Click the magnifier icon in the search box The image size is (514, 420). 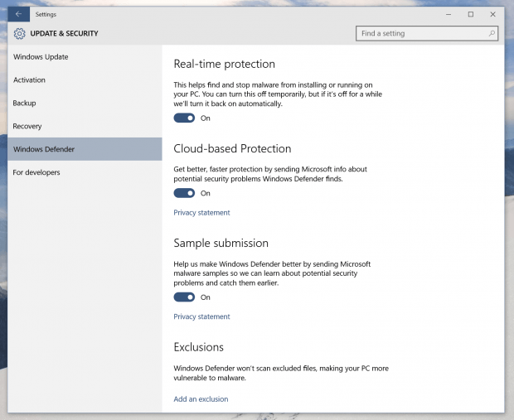(x=492, y=33)
